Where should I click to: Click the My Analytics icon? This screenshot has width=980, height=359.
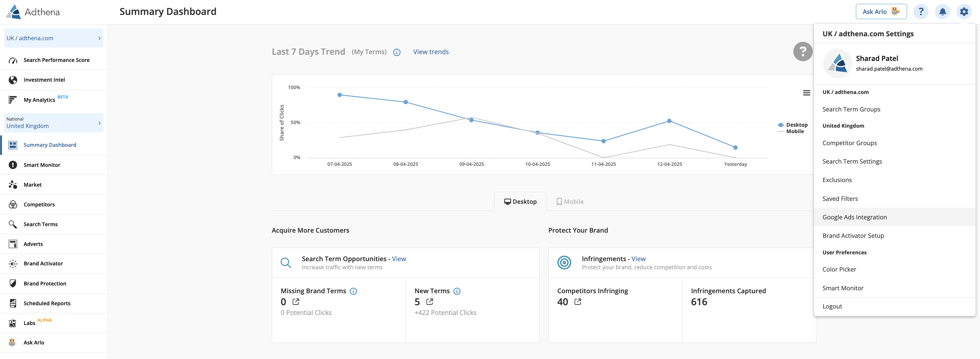(13, 100)
